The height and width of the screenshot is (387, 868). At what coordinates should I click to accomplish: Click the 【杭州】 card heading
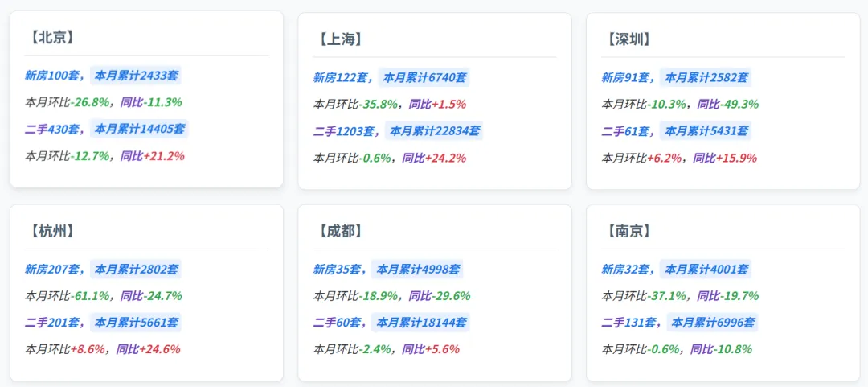tap(49, 231)
